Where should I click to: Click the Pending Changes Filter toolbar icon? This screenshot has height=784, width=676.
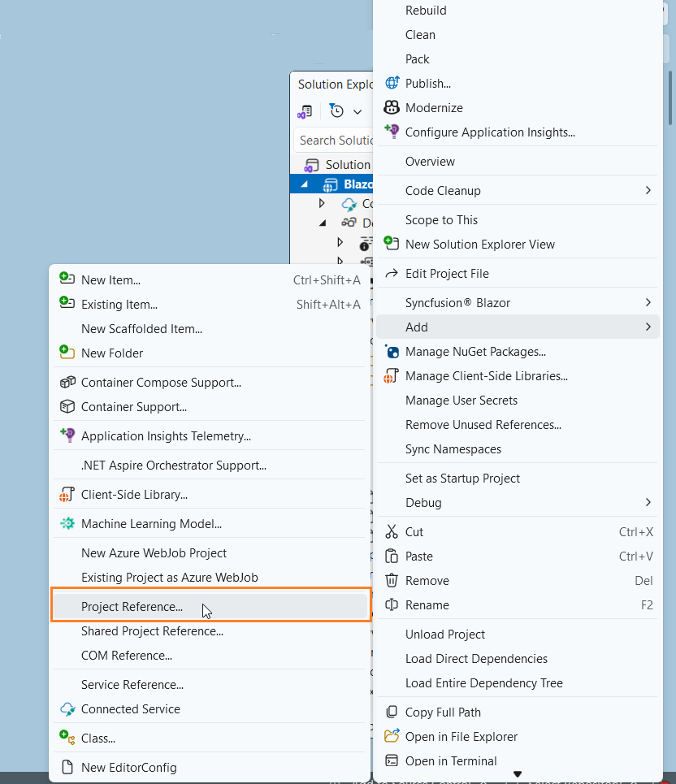coord(336,111)
